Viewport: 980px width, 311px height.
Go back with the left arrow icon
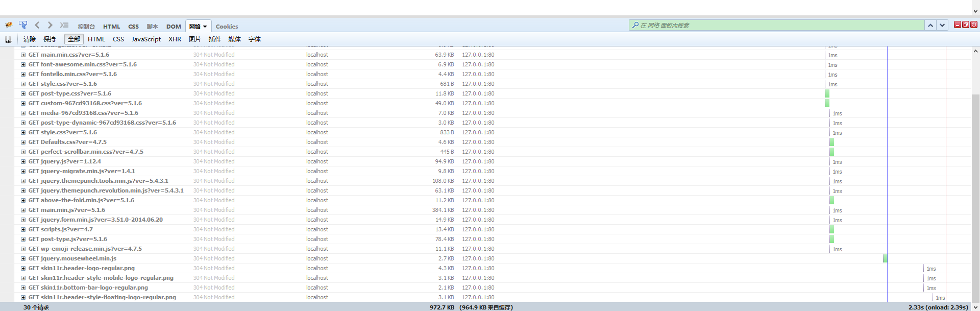point(37,25)
